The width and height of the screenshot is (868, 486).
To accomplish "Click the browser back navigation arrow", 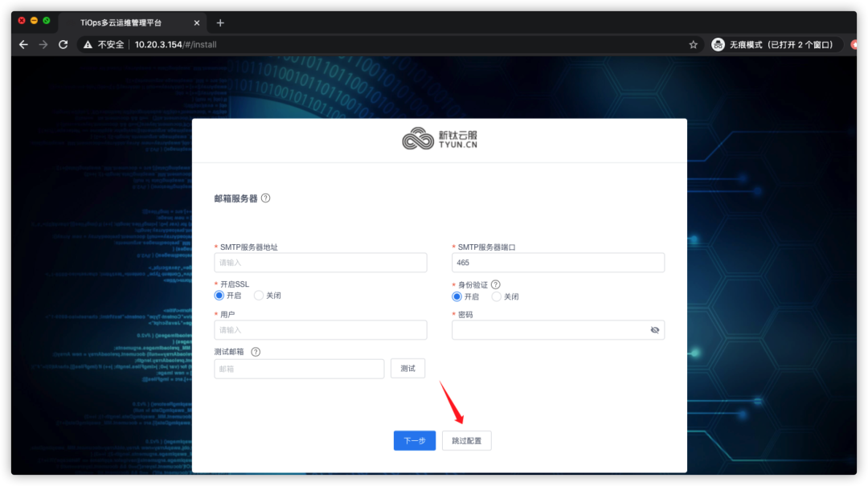I will tap(23, 44).
